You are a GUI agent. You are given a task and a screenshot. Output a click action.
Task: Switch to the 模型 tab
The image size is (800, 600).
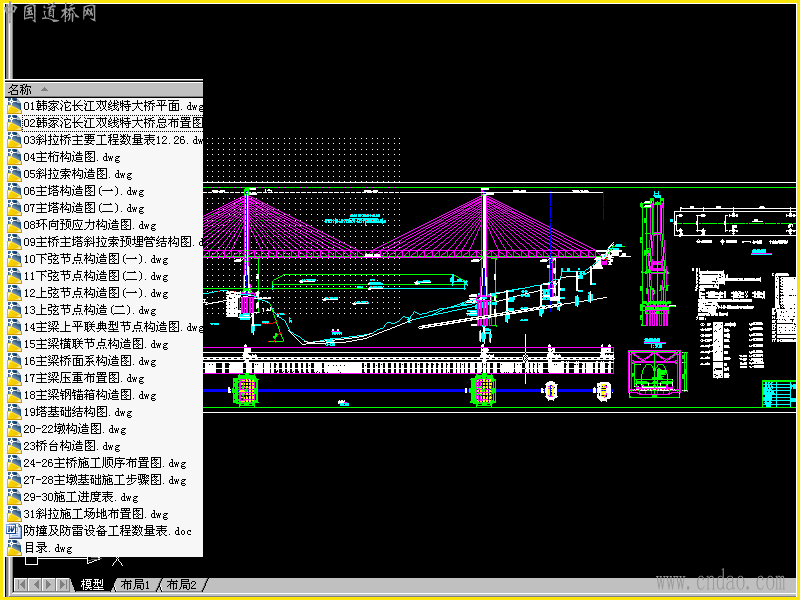[x=92, y=584]
